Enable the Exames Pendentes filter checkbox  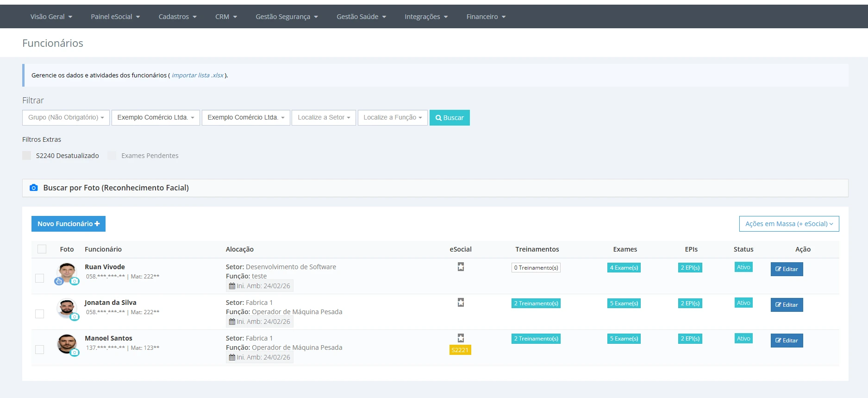[x=112, y=156]
